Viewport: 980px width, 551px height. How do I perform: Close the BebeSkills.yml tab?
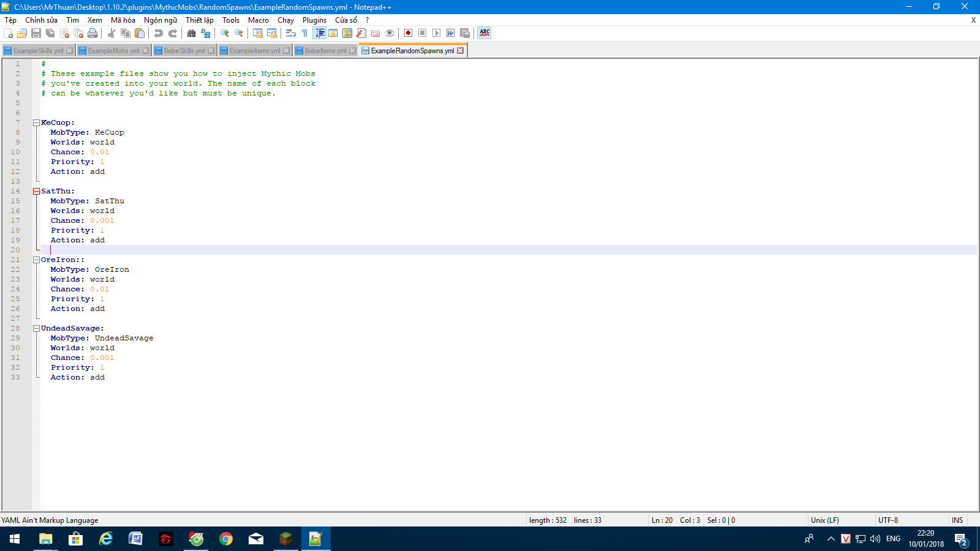coord(211,51)
